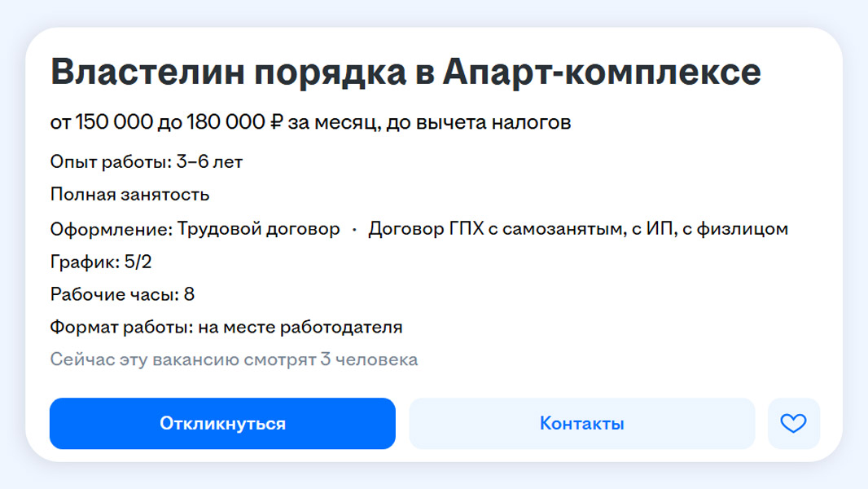The image size is (868, 489).
Task: Click the Оформление label
Action: point(110,229)
